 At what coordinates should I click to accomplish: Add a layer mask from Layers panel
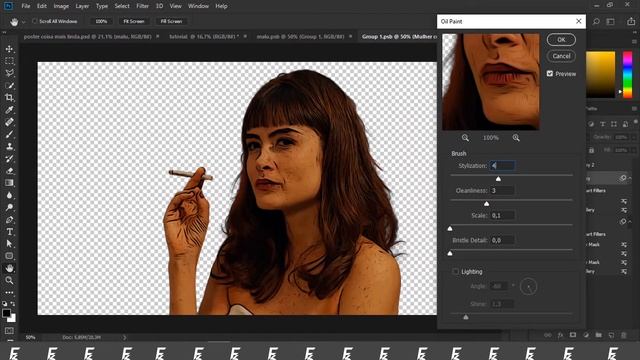[x=573, y=335]
